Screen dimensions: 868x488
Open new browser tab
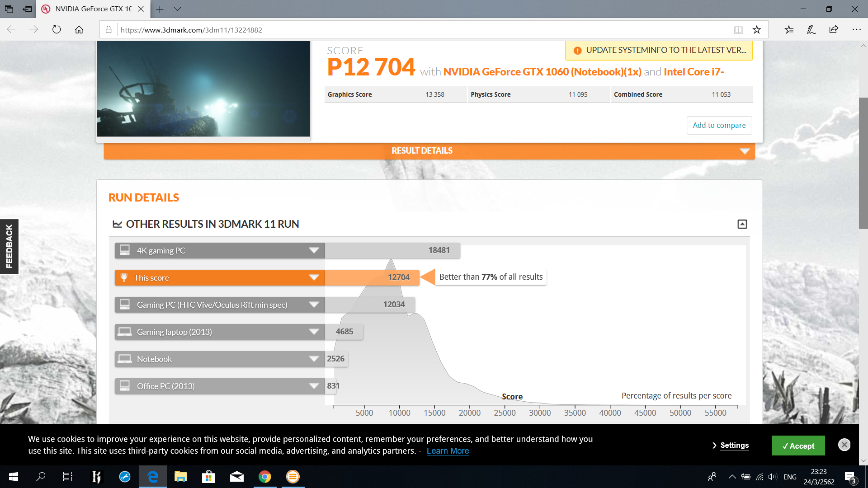(160, 9)
